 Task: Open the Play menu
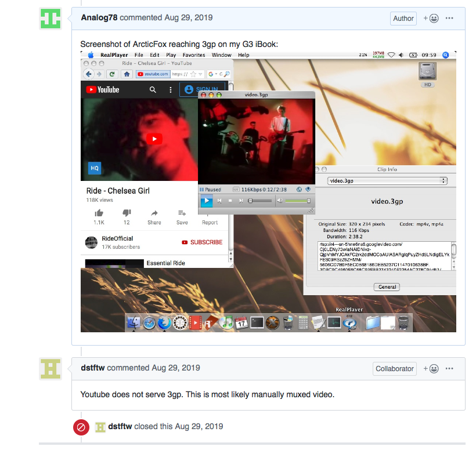(171, 55)
